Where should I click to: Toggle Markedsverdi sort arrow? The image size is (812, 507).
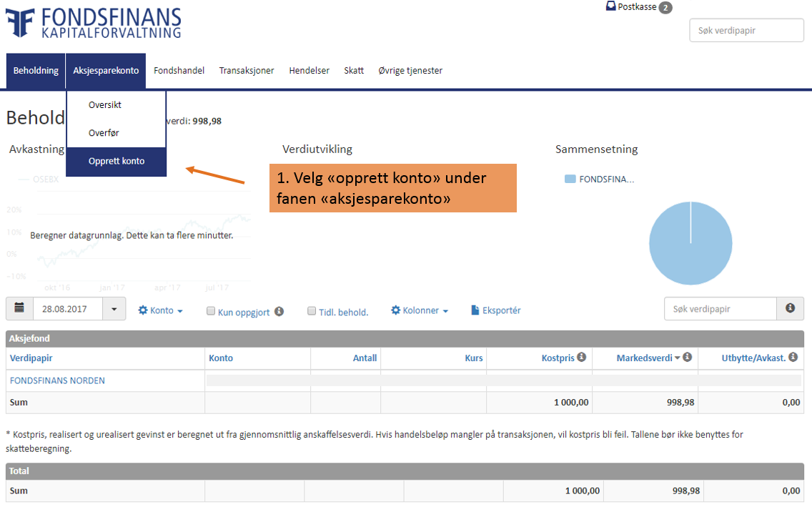678,358
